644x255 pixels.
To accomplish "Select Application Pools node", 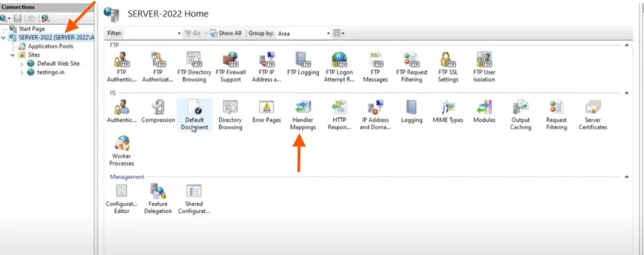I will [50, 46].
